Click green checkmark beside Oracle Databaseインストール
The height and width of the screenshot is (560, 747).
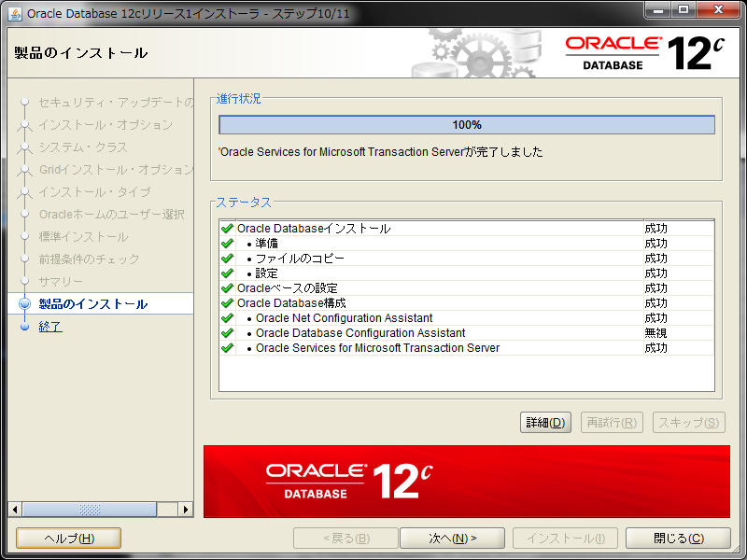click(x=227, y=228)
